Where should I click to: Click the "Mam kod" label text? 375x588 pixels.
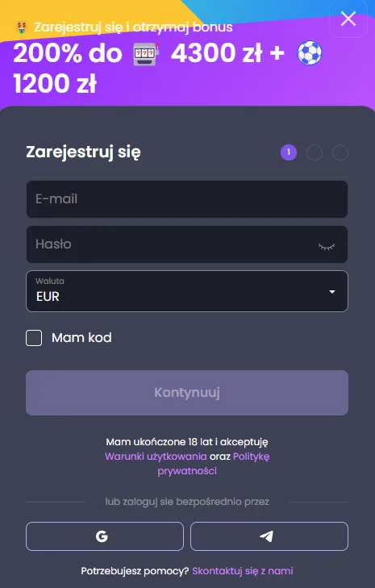[81, 337]
